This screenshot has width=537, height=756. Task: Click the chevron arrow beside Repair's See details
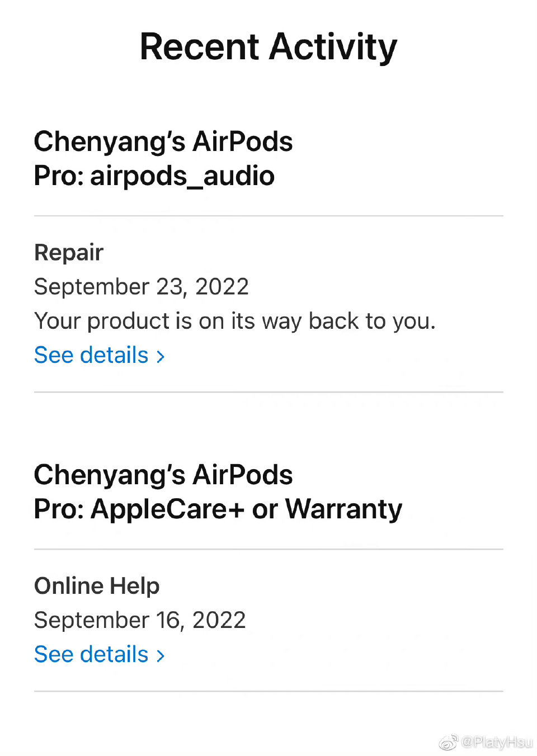click(x=161, y=356)
